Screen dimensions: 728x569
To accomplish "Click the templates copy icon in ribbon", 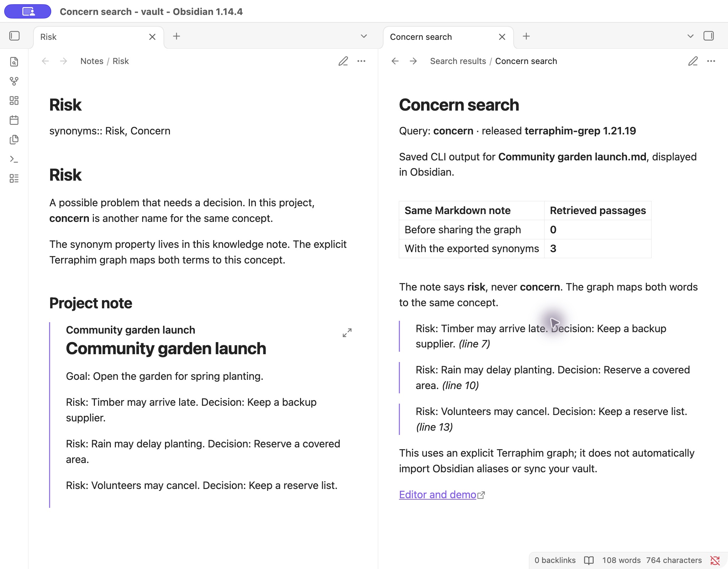I will tap(14, 139).
